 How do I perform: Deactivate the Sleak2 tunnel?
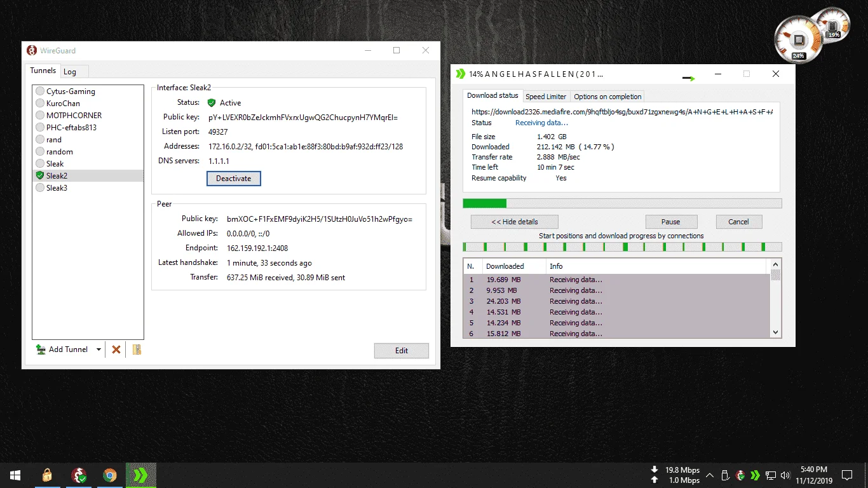(233, 179)
